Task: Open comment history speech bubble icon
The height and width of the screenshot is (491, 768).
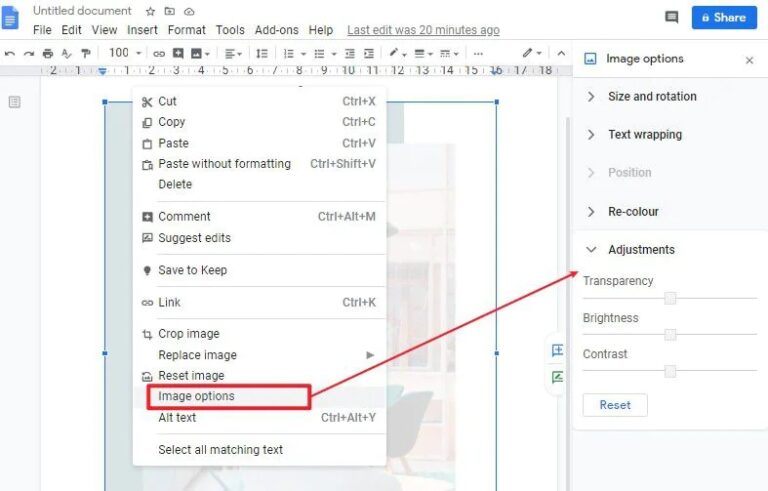Action: coord(672,18)
